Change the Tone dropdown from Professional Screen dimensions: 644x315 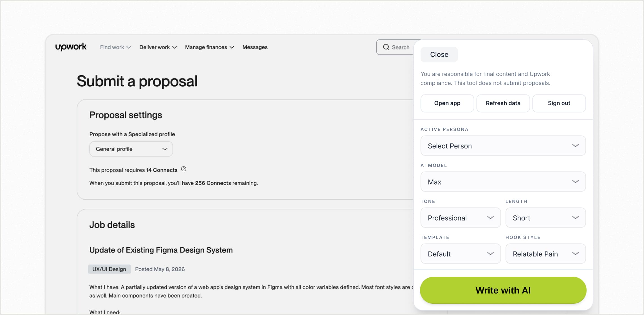[460, 218]
